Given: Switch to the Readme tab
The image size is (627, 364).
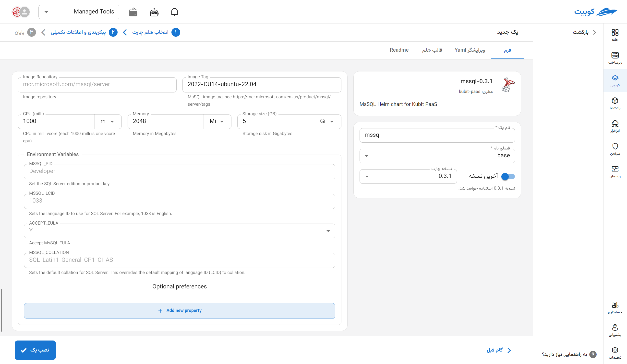Looking at the screenshot, I should pyautogui.click(x=399, y=50).
